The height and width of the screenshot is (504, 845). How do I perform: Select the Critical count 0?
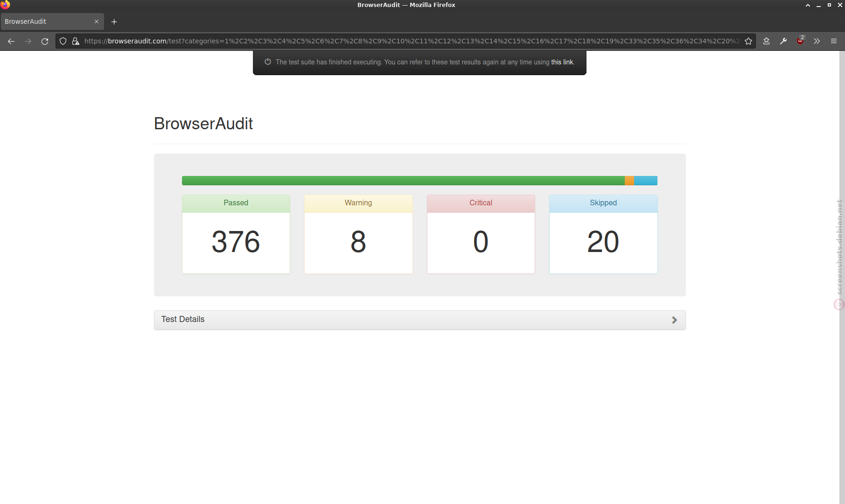[x=481, y=242]
